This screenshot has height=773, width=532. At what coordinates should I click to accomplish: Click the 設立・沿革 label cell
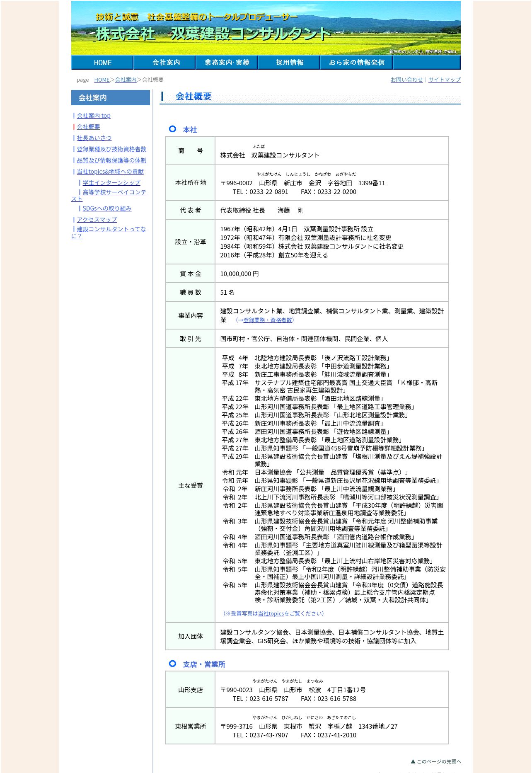pyautogui.click(x=191, y=242)
